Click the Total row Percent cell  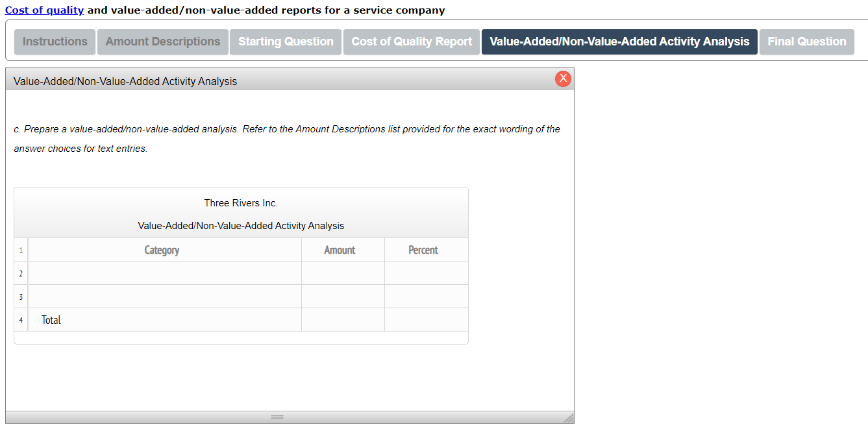(427, 319)
